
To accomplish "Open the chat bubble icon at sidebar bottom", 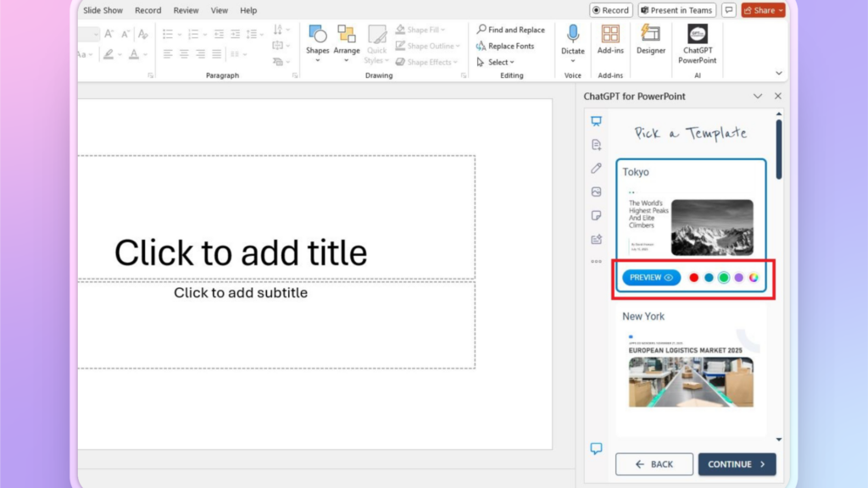I will (x=596, y=448).
